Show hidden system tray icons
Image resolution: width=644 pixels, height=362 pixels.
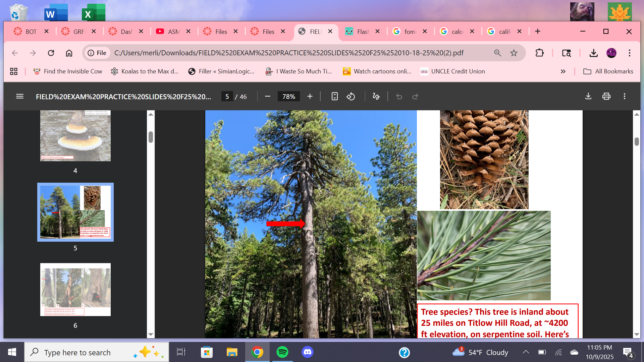(x=526, y=352)
